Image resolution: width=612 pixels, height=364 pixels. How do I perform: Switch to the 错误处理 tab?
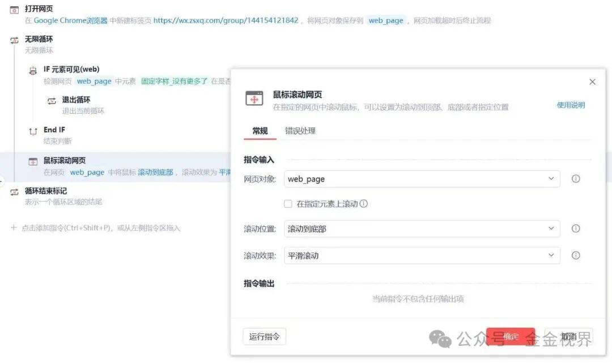click(x=299, y=131)
